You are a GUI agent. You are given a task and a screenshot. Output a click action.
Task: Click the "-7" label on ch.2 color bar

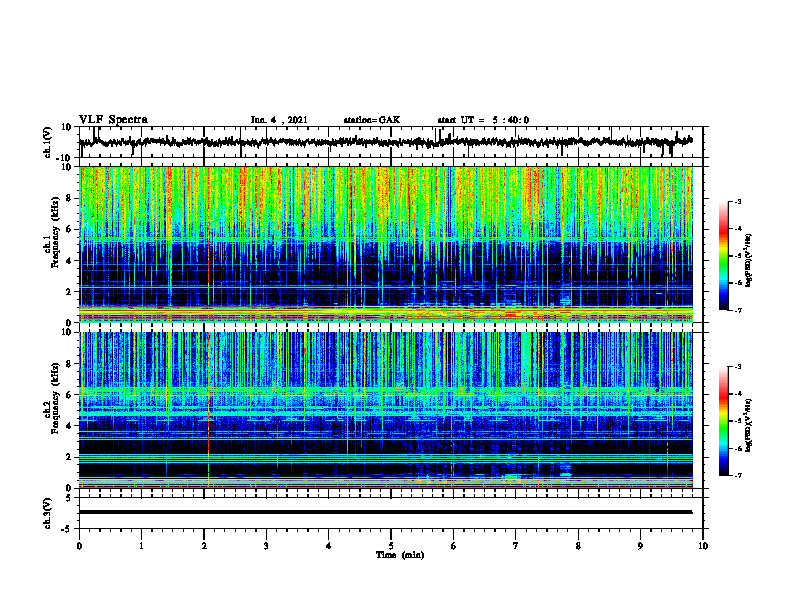[738, 475]
